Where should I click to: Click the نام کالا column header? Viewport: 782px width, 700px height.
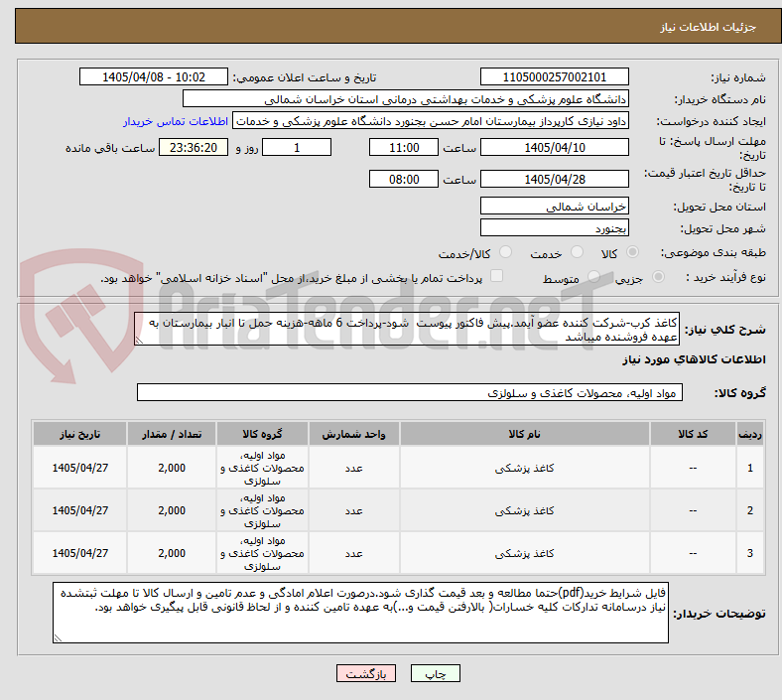[525, 434]
